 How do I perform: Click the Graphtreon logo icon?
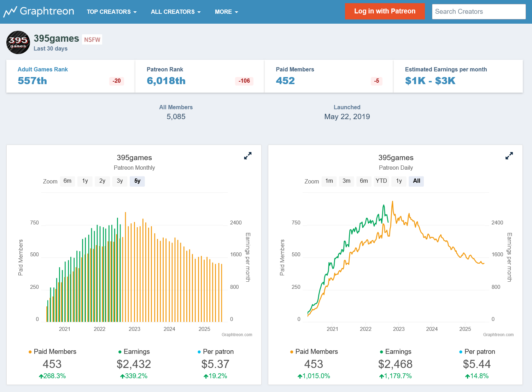(x=10, y=12)
